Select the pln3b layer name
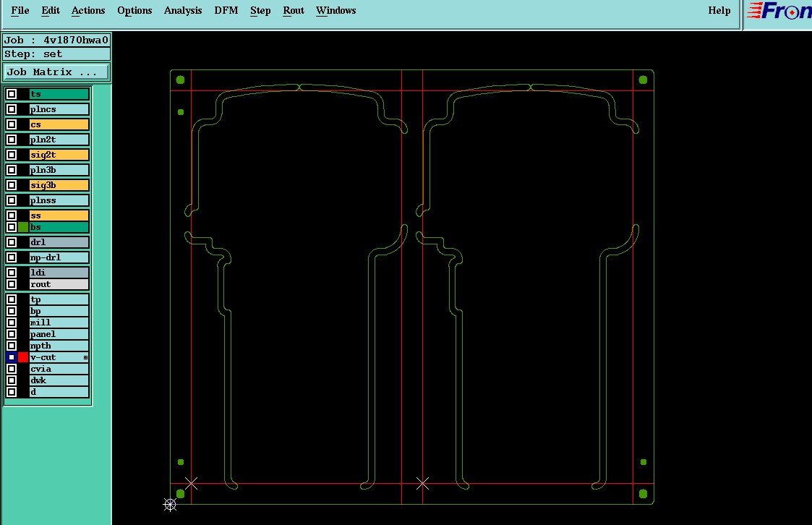This screenshot has height=525, width=812. pos(59,170)
